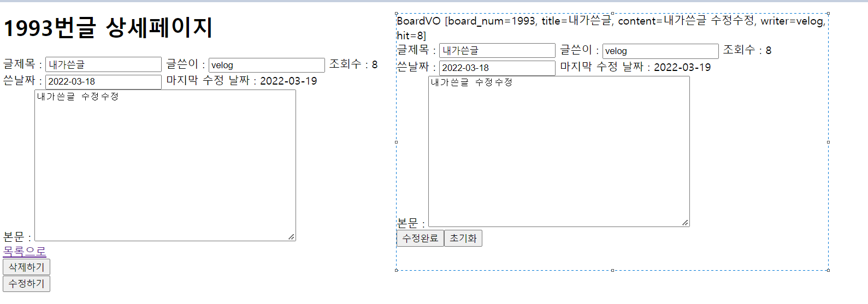This screenshot has height=304, width=868.
Task: Click the left 조회수 : 8 text
Action: click(353, 64)
